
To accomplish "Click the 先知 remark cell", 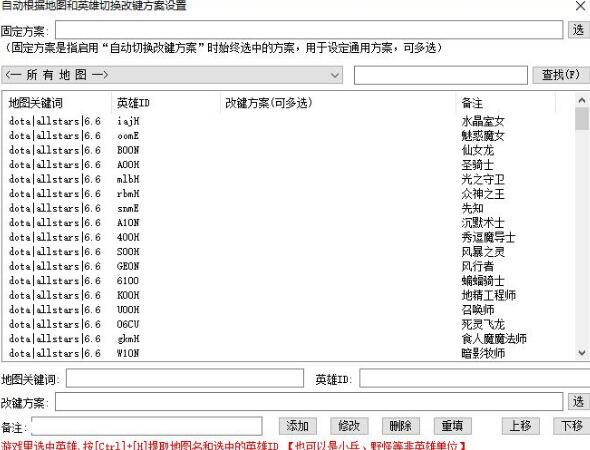I will [472, 208].
